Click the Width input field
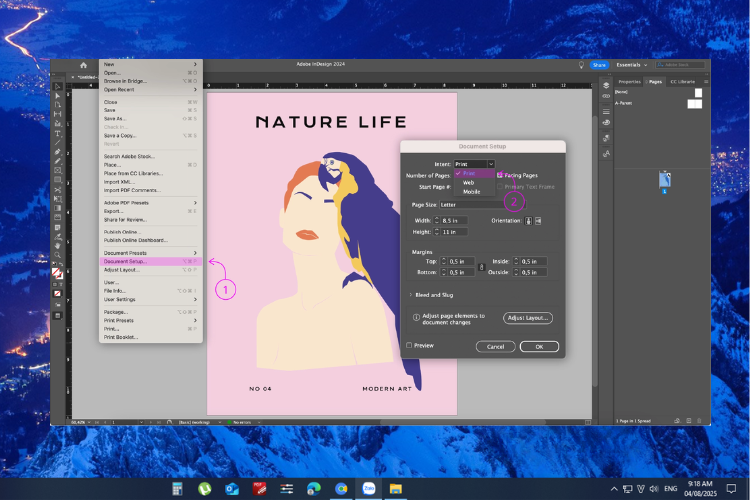This screenshot has width=750, height=500. [x=454, y=221]
